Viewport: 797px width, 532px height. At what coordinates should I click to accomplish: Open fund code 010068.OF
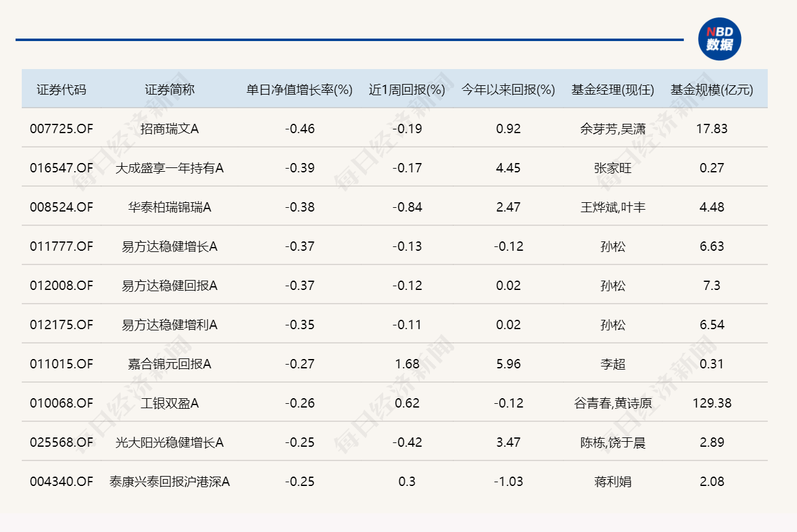62,403
